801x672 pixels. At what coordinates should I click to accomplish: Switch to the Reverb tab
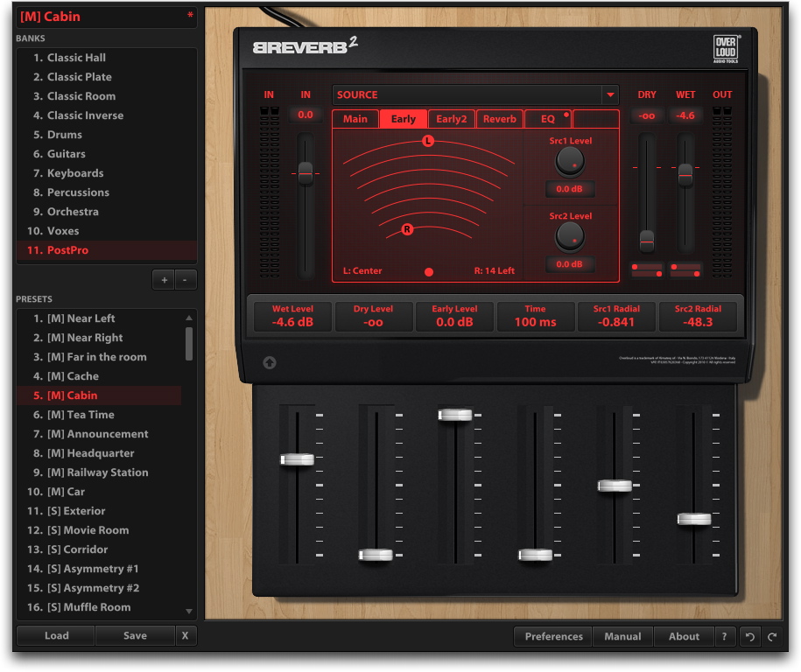[499, 119]
